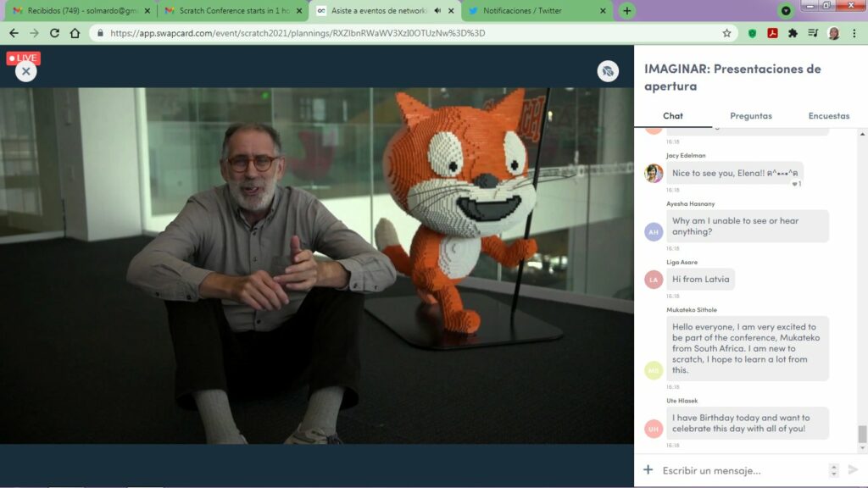Close the Recibidos Gmail tab

147,10
